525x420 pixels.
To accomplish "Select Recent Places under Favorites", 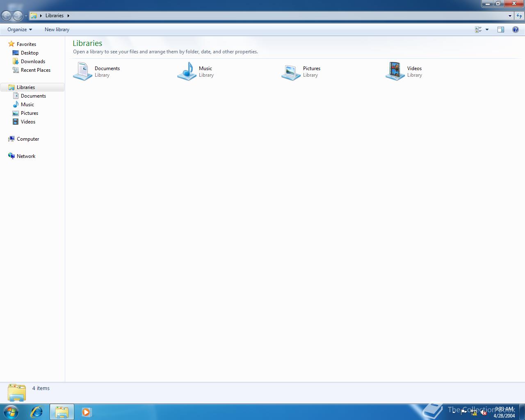I will (36, 70).
